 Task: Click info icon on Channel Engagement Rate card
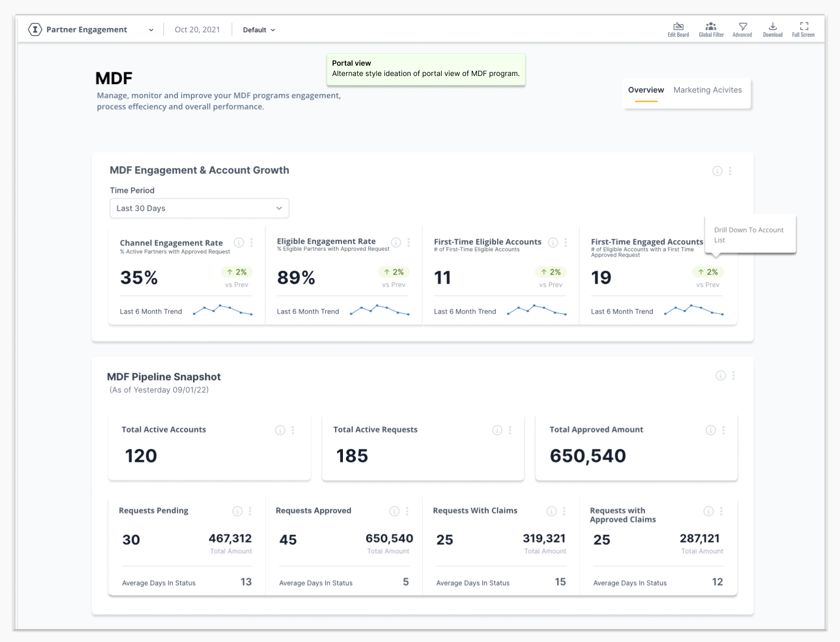[239, 242]
